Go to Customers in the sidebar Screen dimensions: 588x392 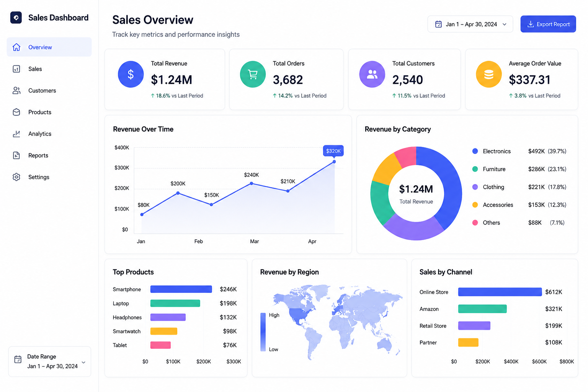[x=49, y=90]
